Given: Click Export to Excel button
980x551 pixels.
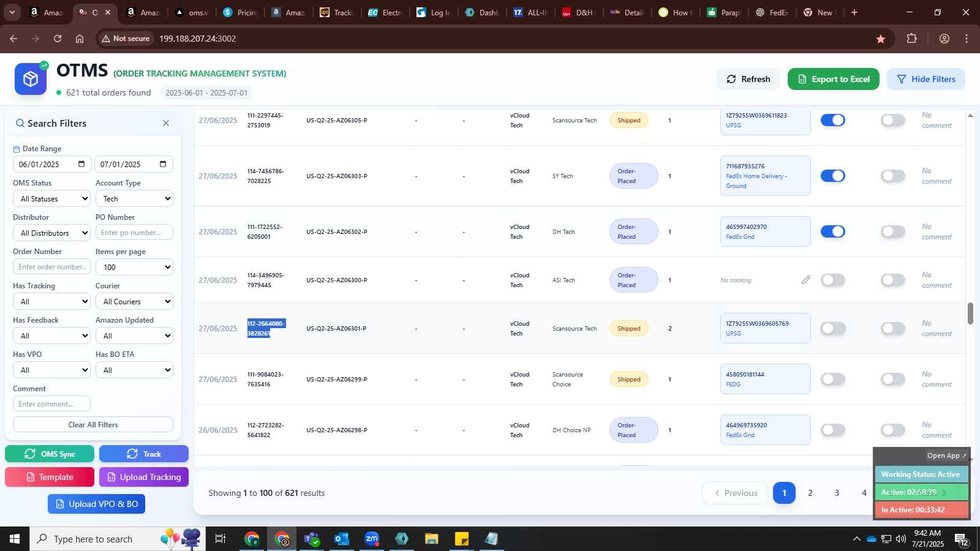Looking at the screenshot, I should tap(834, 79).
